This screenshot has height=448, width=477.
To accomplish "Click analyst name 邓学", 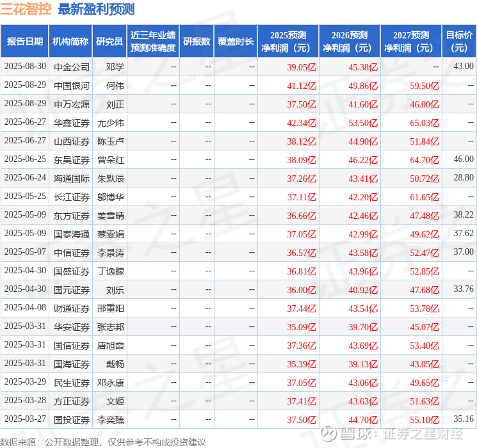I will pyautogui.click(x=115, y=67).
